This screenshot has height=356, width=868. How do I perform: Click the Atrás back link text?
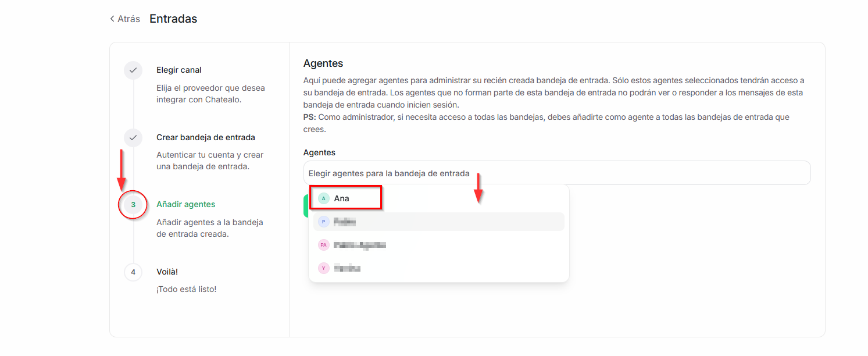tap(128, 19)
